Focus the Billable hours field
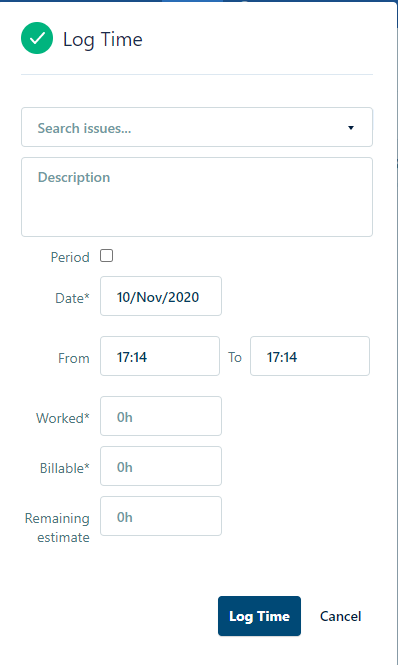Image resolution: width=398 pixels, height=665 pixels. [161, 466]
